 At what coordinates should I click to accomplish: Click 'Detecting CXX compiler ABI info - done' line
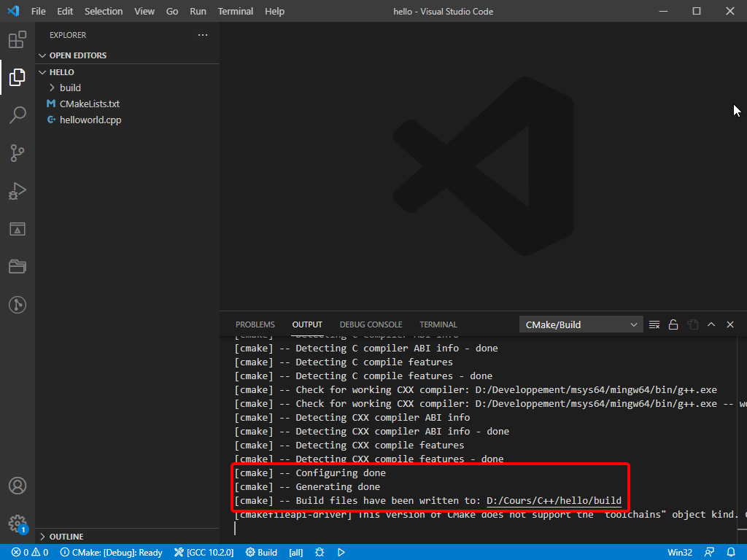click(371, 432)
